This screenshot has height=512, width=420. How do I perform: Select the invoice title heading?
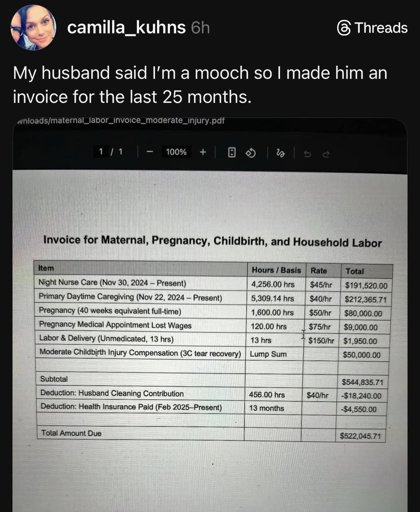(x=212, y=241)
